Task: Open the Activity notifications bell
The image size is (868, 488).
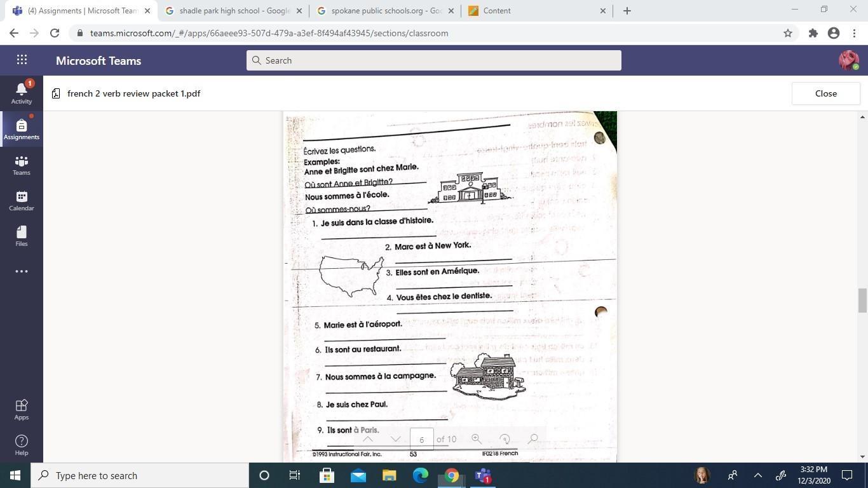Action: pyautogui.click(x=22, y=93)
